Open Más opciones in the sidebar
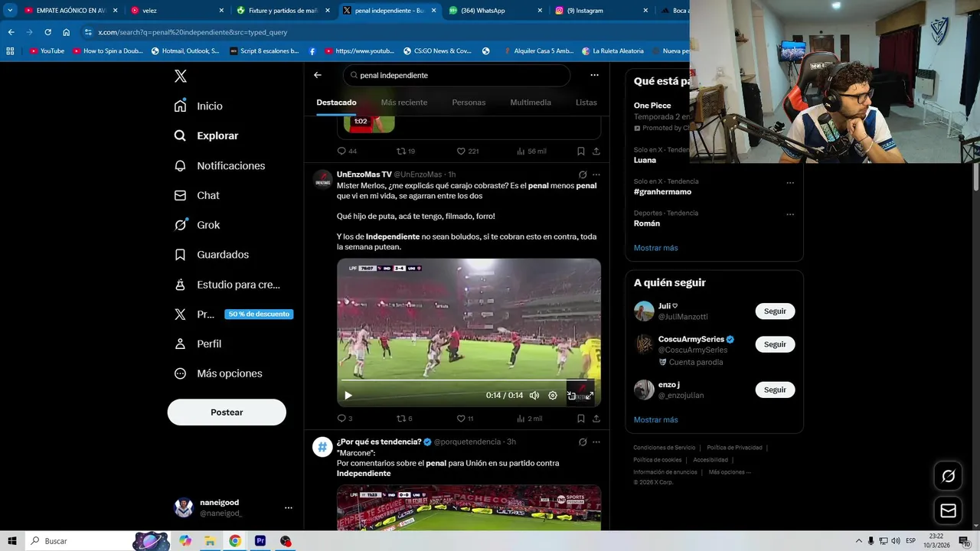The height and width of the screenshot is (551, 980). (x=218, y=373)
